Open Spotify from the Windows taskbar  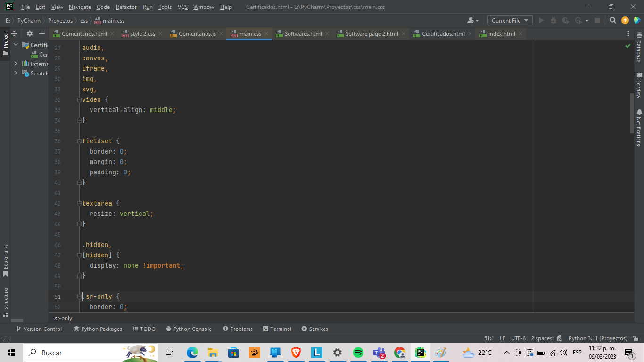(358, 353)
